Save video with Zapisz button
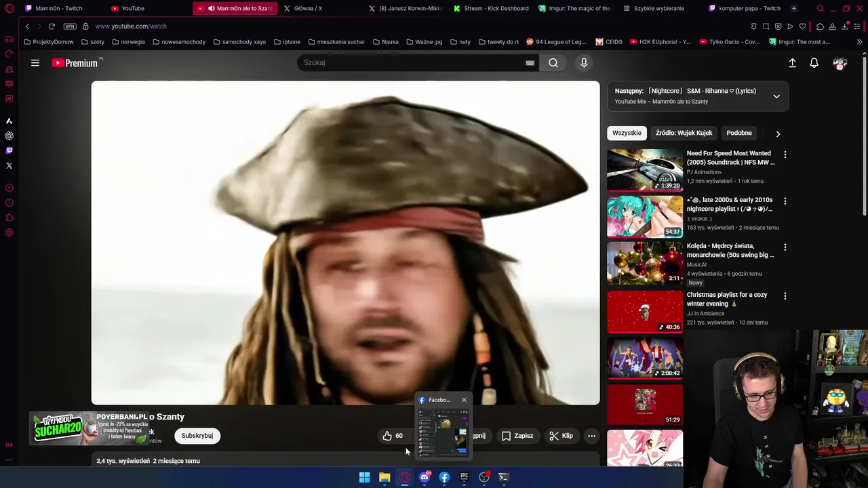 coord(517,436)
